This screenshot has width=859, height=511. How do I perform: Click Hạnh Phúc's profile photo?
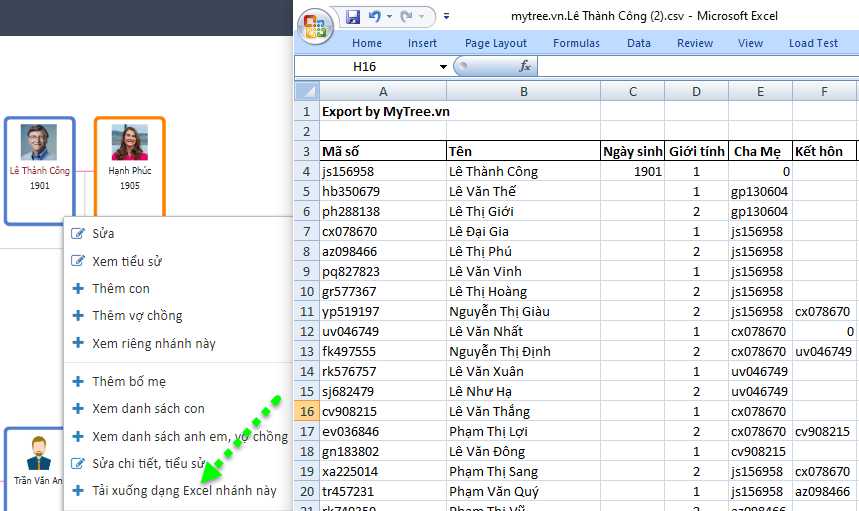[x=129, y=144]
